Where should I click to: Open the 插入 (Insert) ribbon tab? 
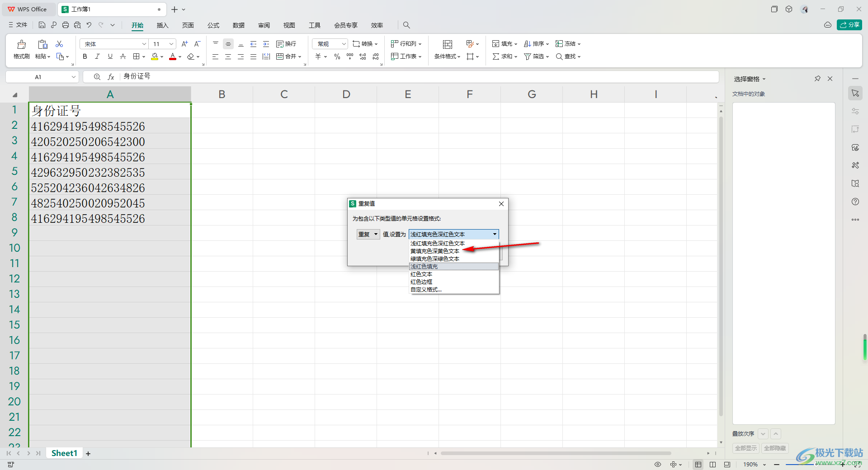tap(163, 25)
